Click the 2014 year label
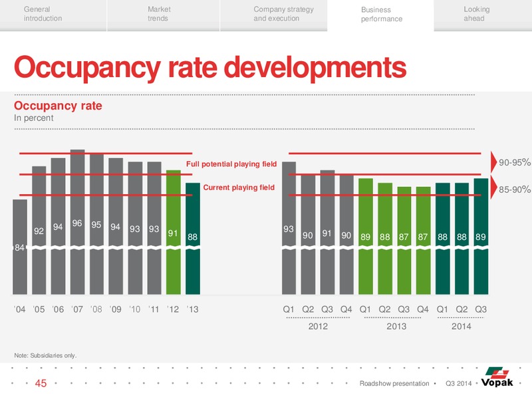Screen dimensions: 532x399 [x=461, y=327]
